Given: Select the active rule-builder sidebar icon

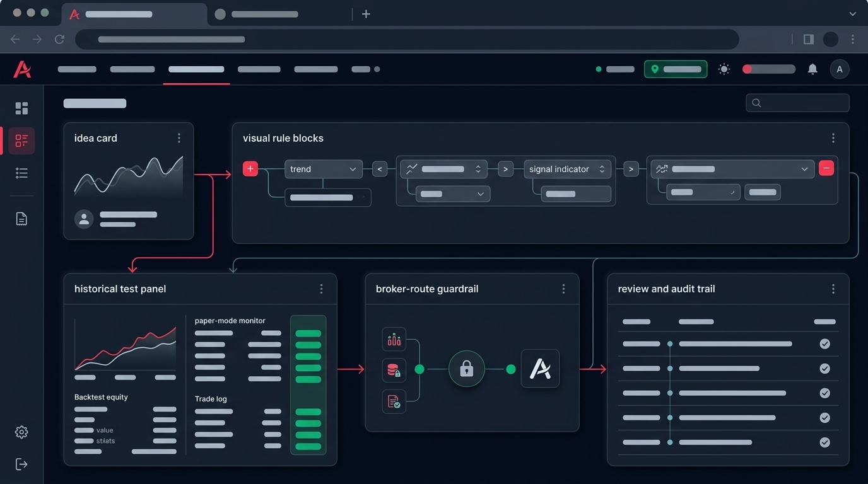Looking at the screenshot, I should 21,141.
